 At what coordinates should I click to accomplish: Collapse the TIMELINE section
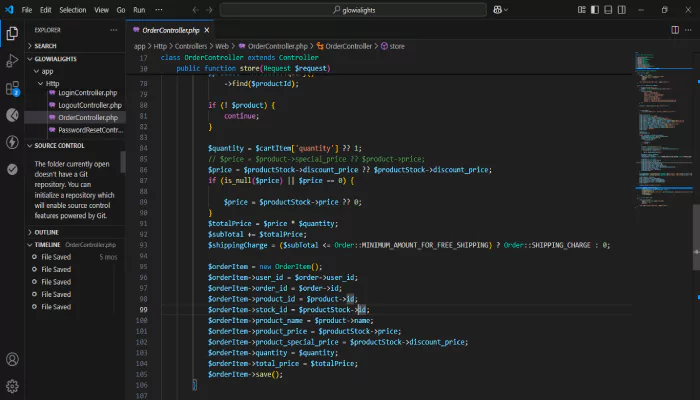pos(75,245)
